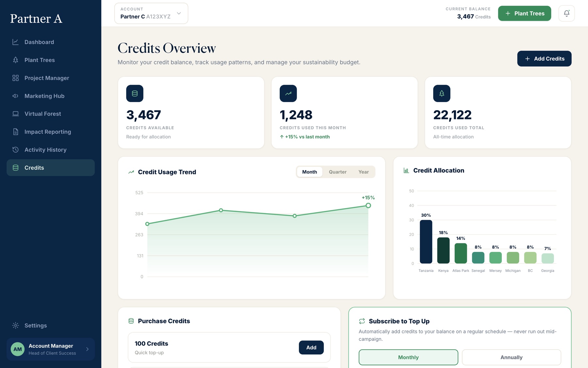Add the 100 Credits quick top-up
This screenshot has width=588, height=368.
point(311,347)
